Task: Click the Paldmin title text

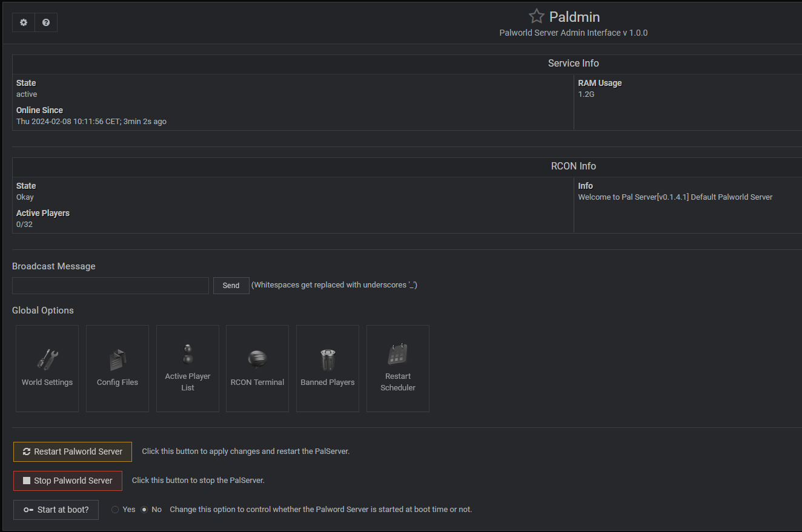Action: (x=574, y=17)
